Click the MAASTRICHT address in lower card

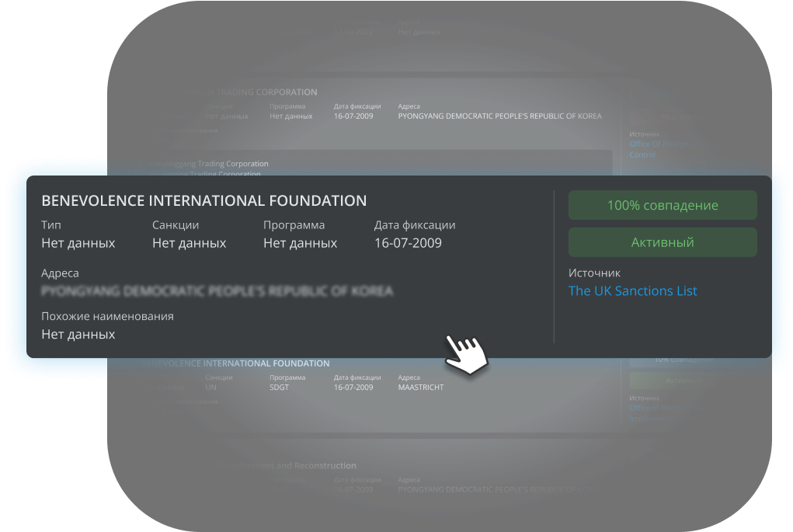coord(420,387)
